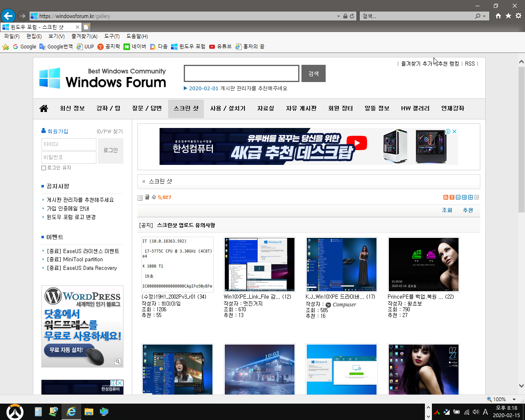Sort by 추천 column header
This screenshot has height=420, width=525.
[468, 210]
